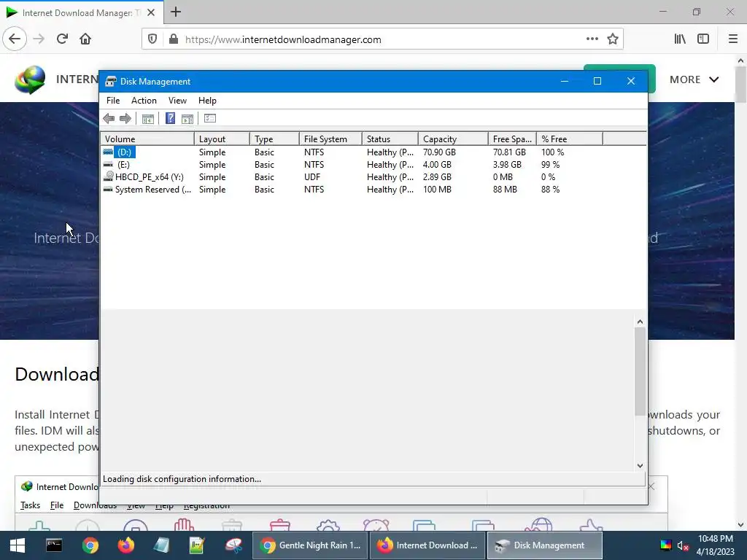Click the 4.00 GB capacity cell

coord(437,164)
